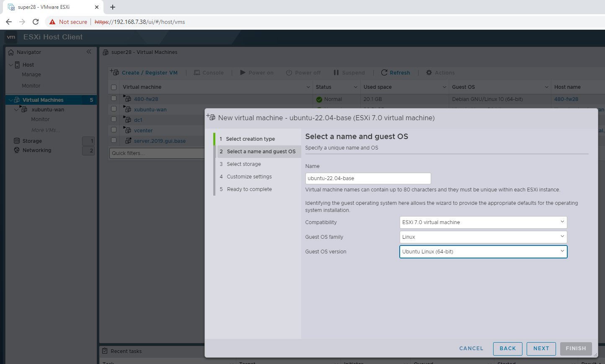This screenshot has width=605, height=364.
Task: Go to step 4 Customize settings
Action: point(257,177)
